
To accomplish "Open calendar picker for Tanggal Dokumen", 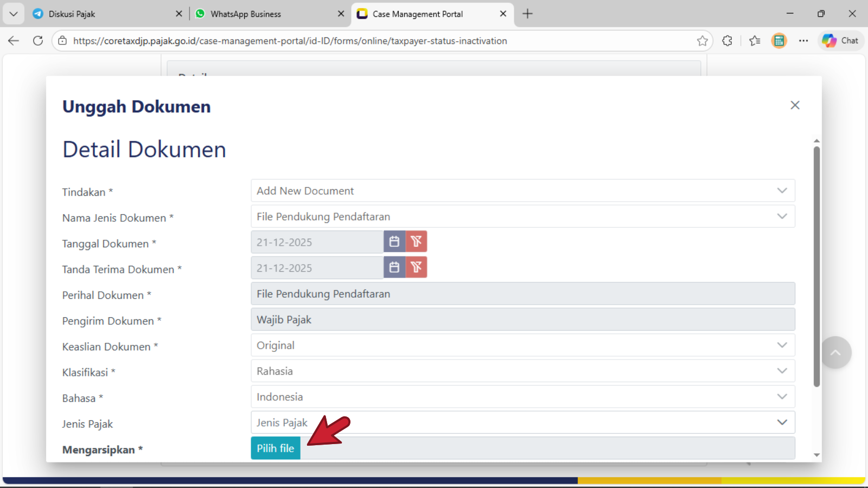I will (394, 242).
